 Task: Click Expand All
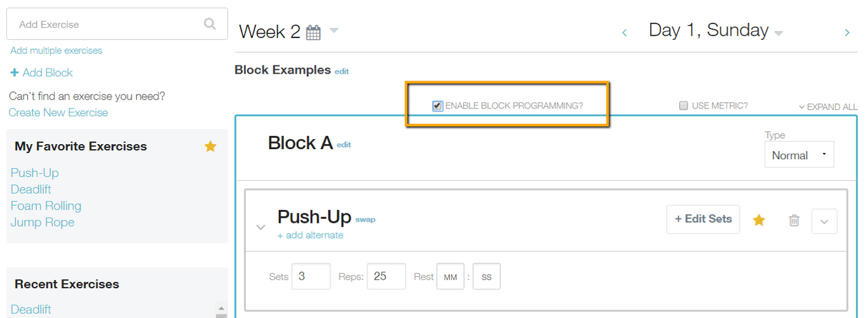coord(828,107)
